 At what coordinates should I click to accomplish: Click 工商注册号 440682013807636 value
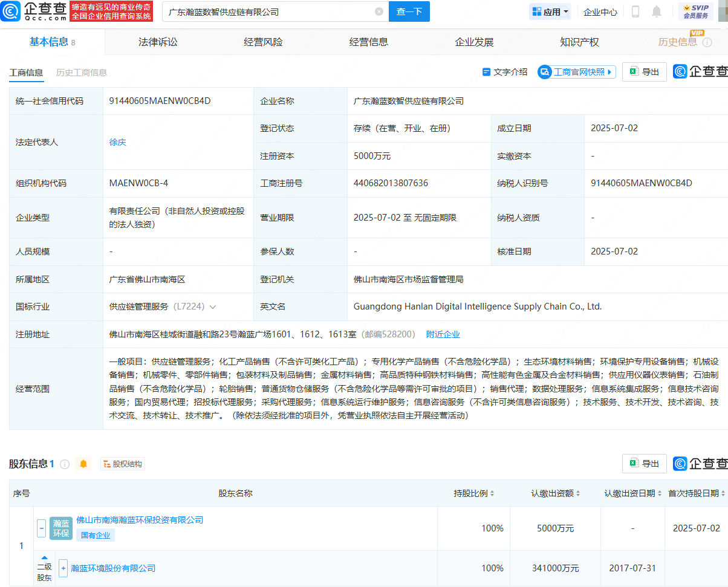pos(391,183)
